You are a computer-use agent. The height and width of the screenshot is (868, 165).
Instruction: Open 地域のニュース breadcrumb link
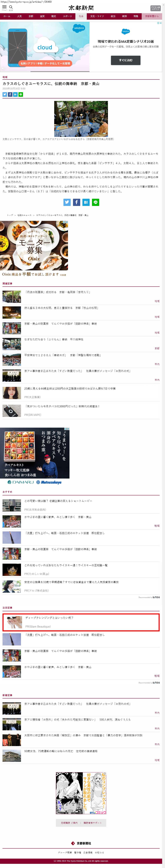coord(24,215)
